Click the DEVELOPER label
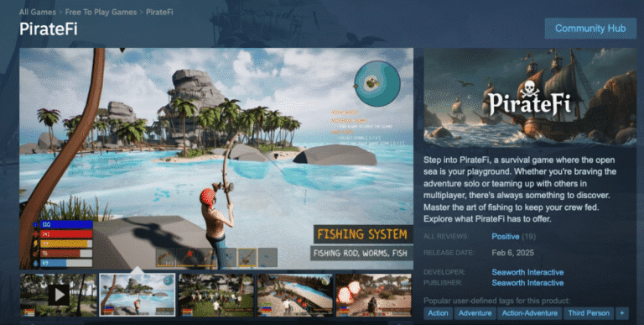Viewport: 644px width, 325px height. 444,272
